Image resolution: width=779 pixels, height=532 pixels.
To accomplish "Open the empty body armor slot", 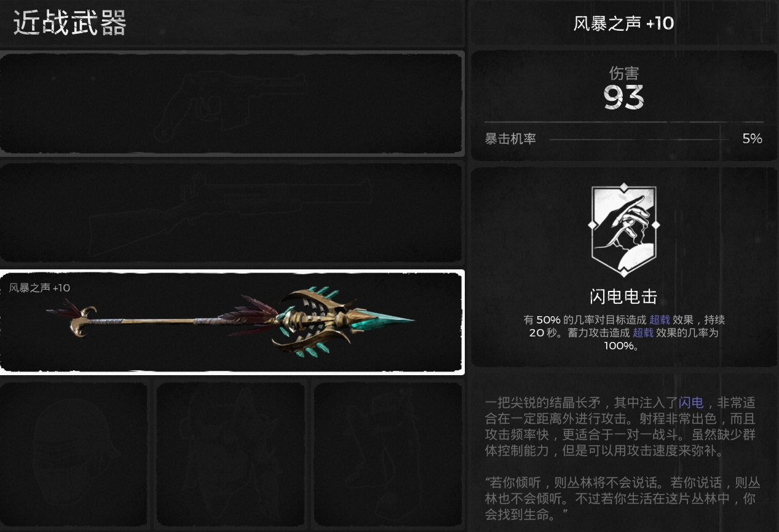I will 231,454.
